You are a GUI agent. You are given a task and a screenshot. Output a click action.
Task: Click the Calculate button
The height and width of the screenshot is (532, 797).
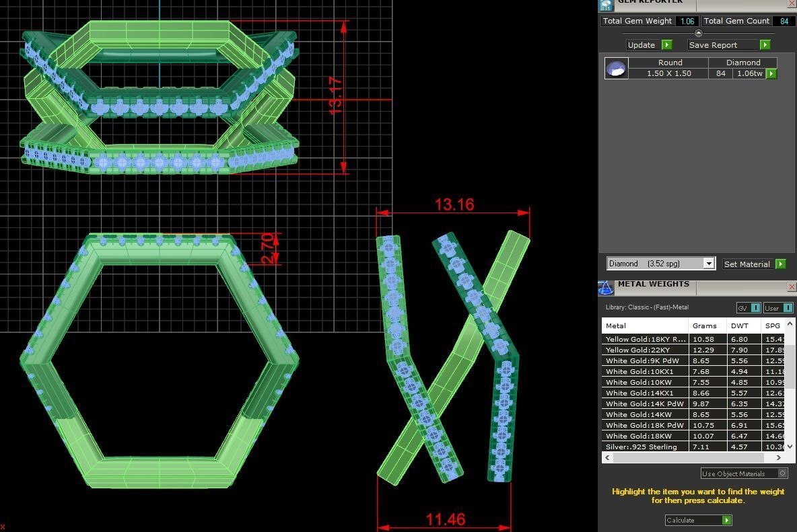[699, 520]
